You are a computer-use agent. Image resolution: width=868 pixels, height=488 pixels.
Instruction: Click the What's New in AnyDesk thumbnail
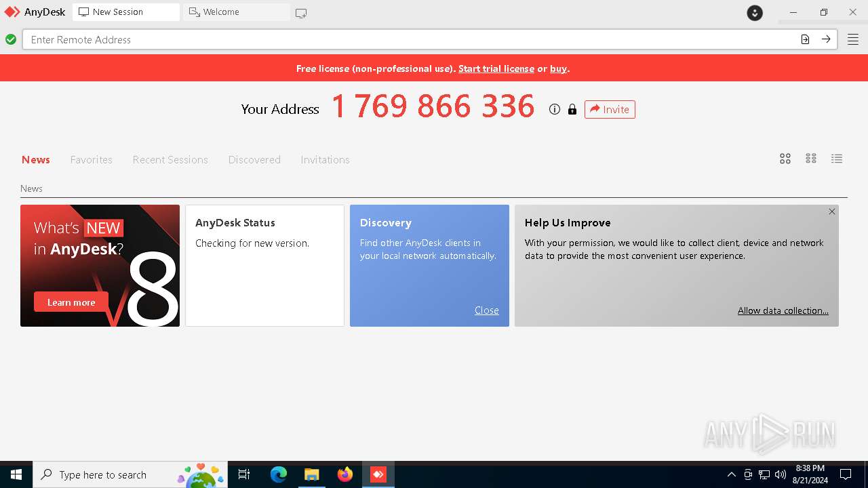point(100,266)
